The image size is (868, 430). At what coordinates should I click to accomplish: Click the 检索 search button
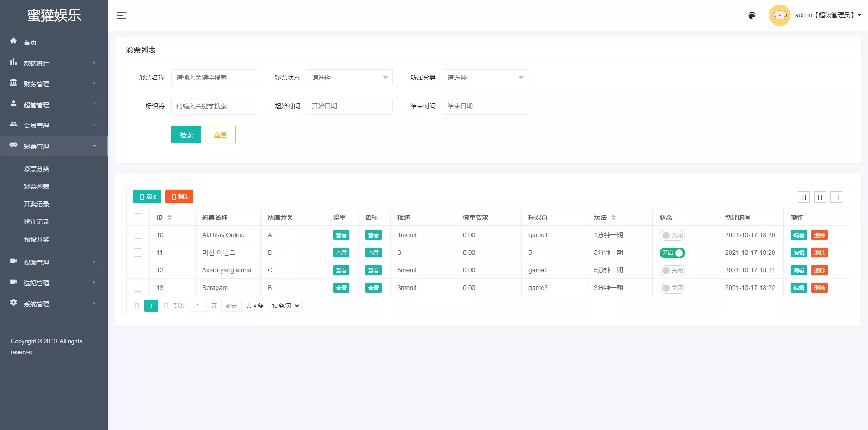pos(186,134)
